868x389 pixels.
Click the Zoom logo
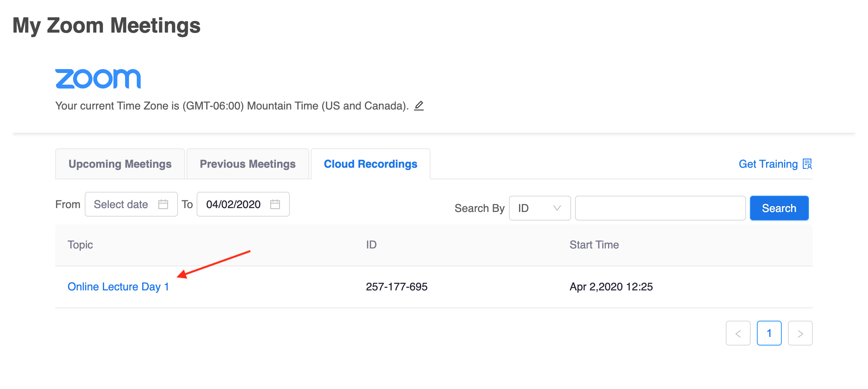coord(98,79)
